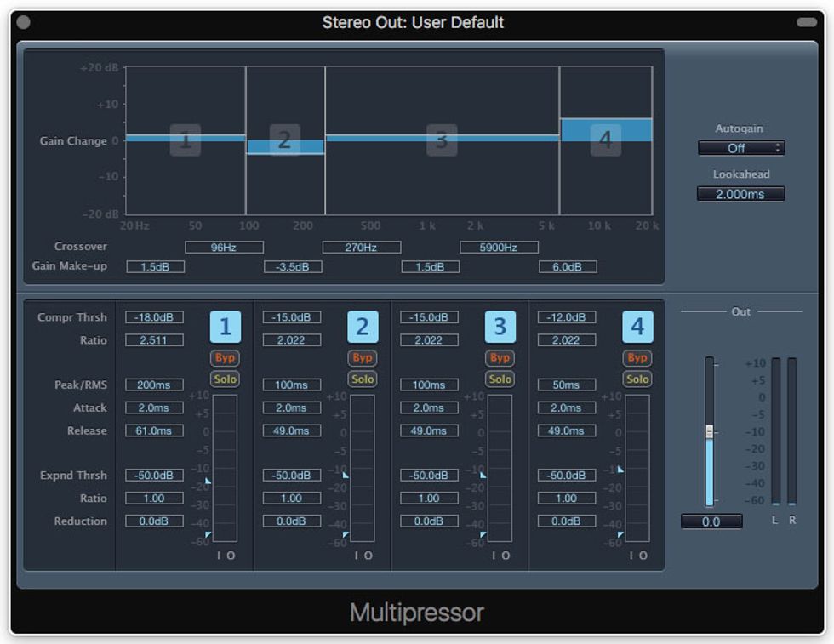Toggle band 1 on/off button
The height and width of the screenshot is (644, 834).
[x=225, y=327]
